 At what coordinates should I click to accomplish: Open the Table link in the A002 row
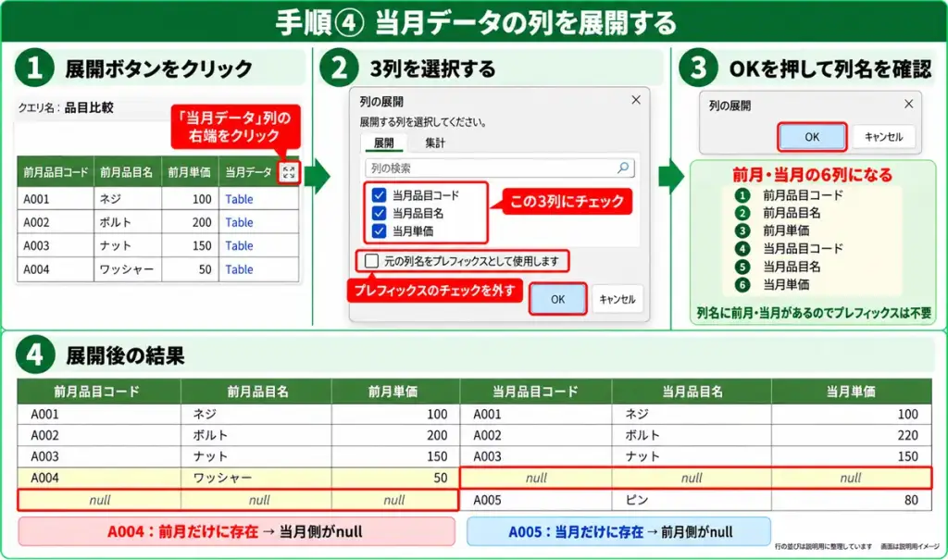click(240, 222)
